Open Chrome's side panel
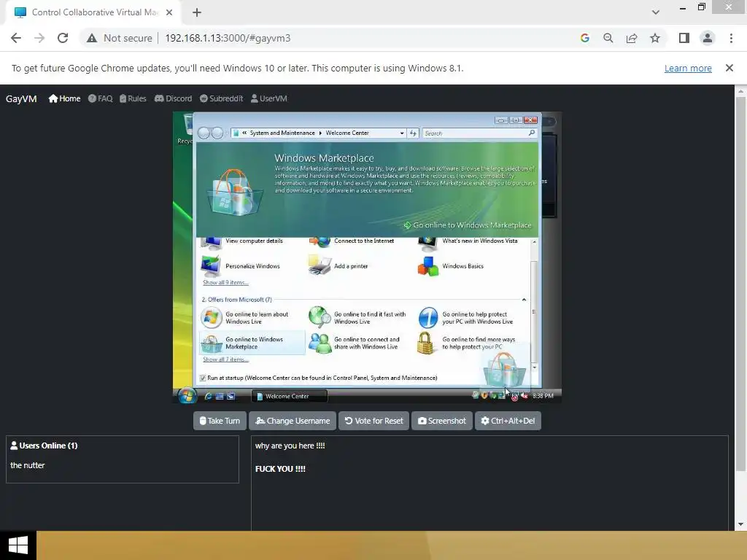747x560 pixels. coord(684,38)
